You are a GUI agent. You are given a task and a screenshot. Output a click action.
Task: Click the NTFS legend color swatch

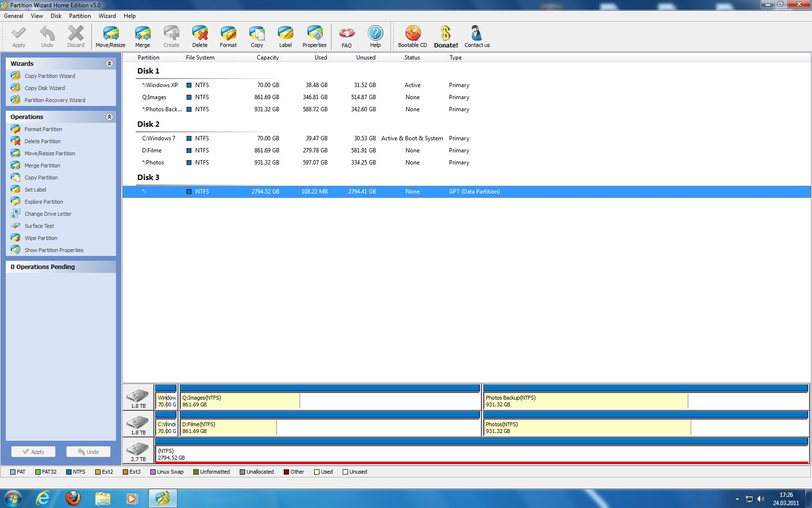point(69,472)
